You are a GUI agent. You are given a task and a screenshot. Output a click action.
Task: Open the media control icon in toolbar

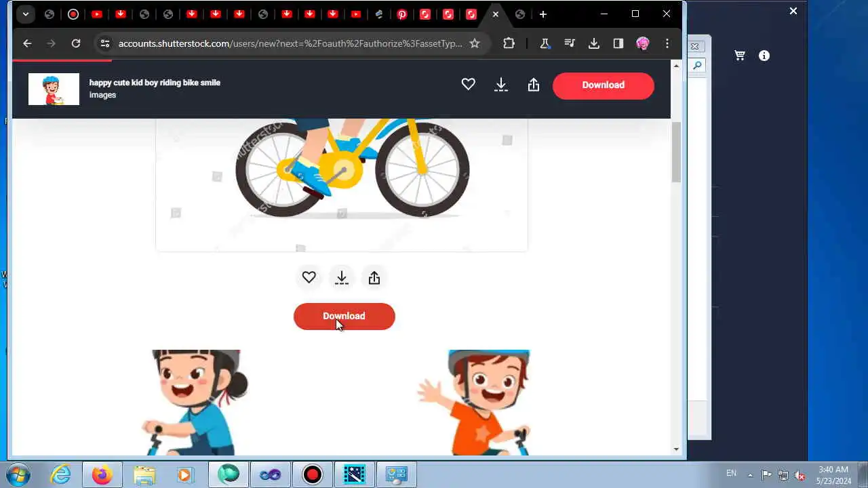[570, 43]
